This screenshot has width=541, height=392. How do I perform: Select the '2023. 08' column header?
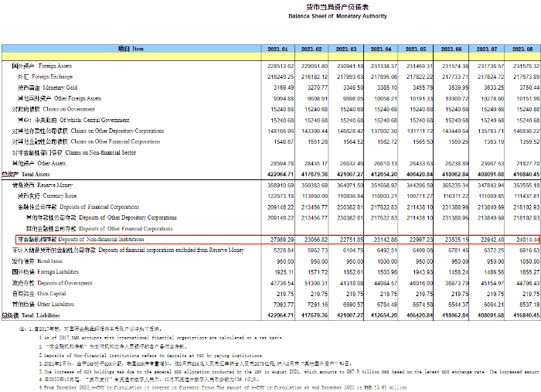tap(522, 49)
